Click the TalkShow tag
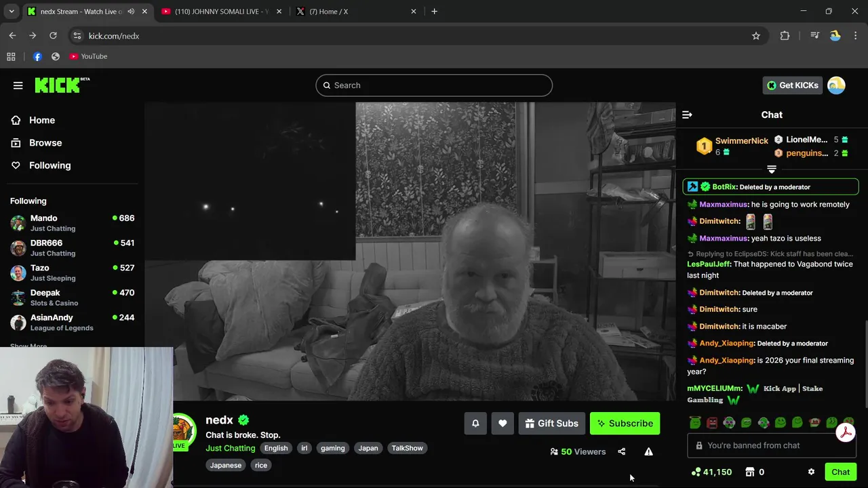Image resolution: width=868 pixels, height=488 pixels. tap(407, 448)
